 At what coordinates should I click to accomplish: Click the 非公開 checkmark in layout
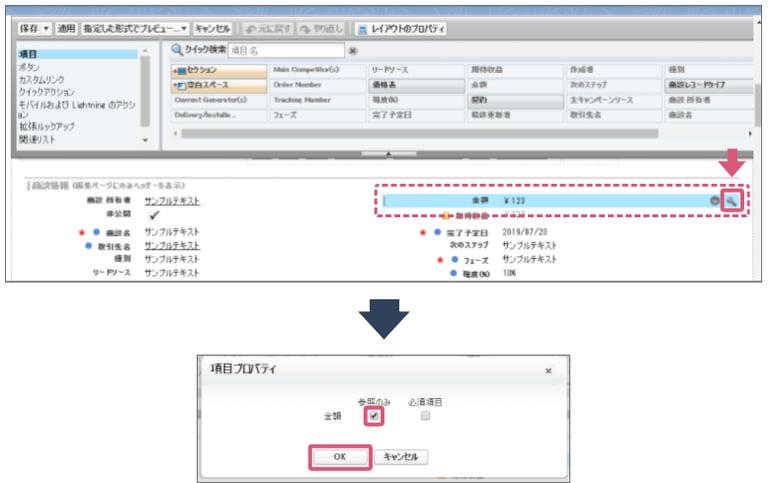[x=153, y=215]
